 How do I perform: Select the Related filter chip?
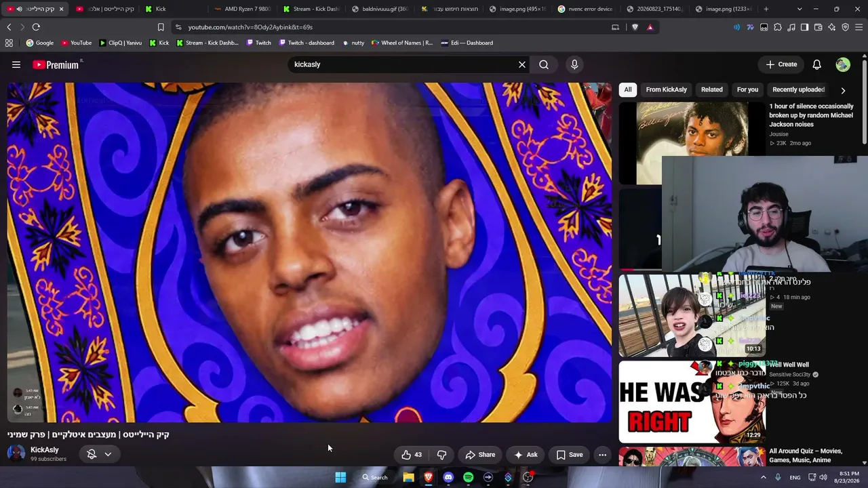(x=712, y=89)
